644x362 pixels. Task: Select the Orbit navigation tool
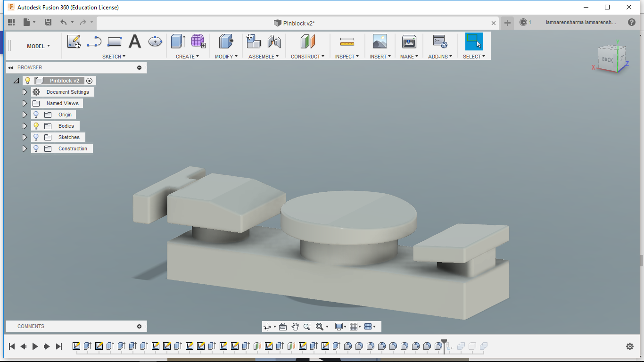pos(267,327)
